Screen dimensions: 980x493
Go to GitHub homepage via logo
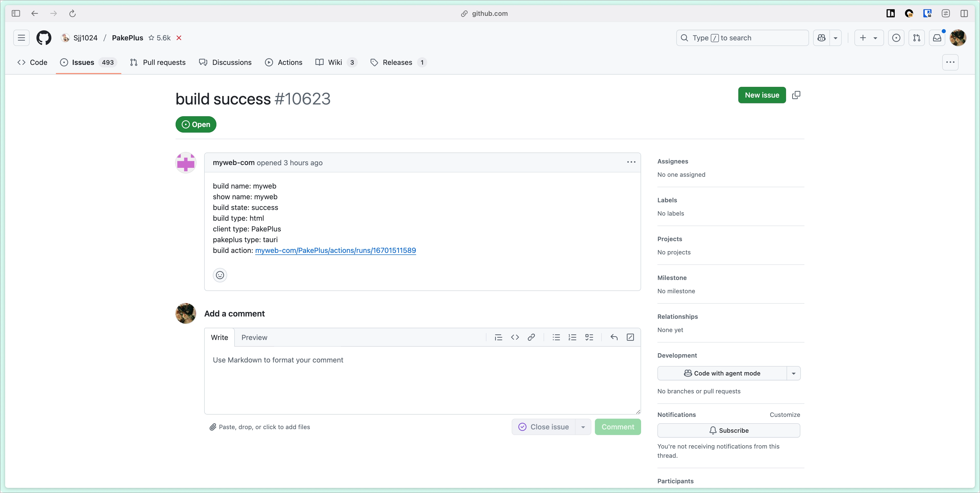point(44,38)
